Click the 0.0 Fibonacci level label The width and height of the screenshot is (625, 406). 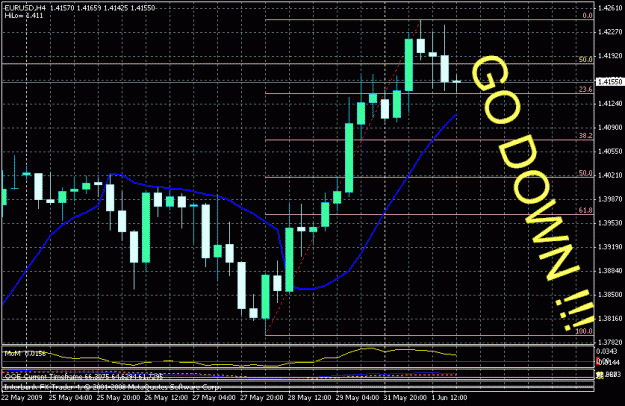pyautogui.click(x=587, y=16)
